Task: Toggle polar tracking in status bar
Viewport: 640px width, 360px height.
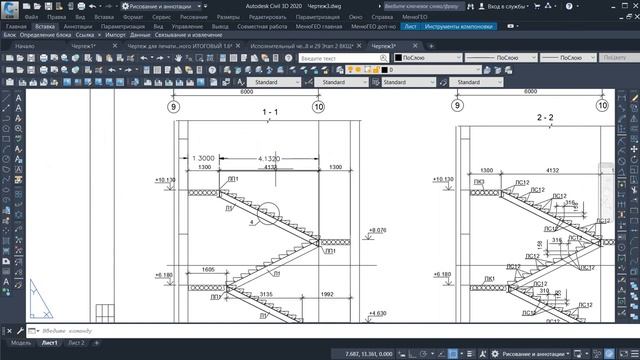Action: [x=423, y=354]
